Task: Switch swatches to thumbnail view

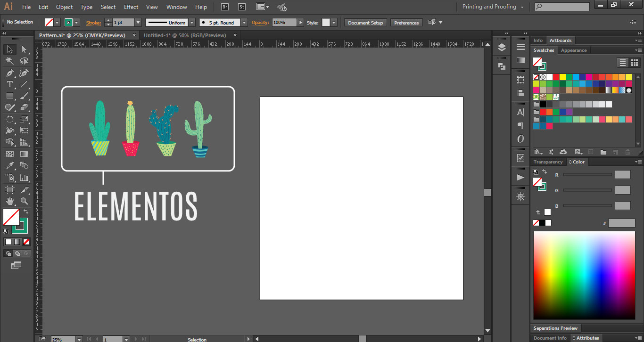Action: point(634,63)
